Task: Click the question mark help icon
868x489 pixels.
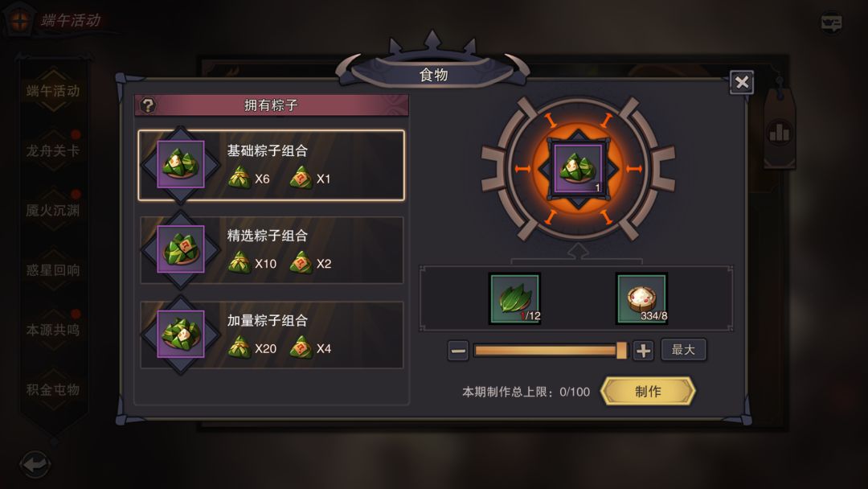Action: [148, 105]
